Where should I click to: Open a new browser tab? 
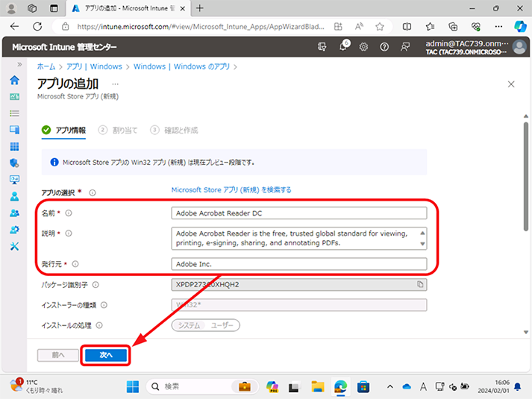[x=200, y=8]
